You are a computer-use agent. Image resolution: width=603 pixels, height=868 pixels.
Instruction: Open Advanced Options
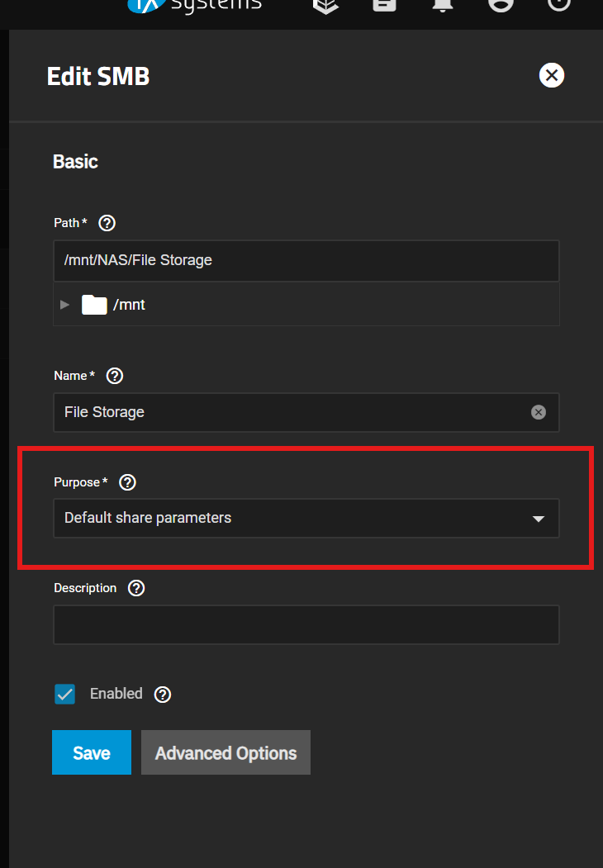[226, 752]
